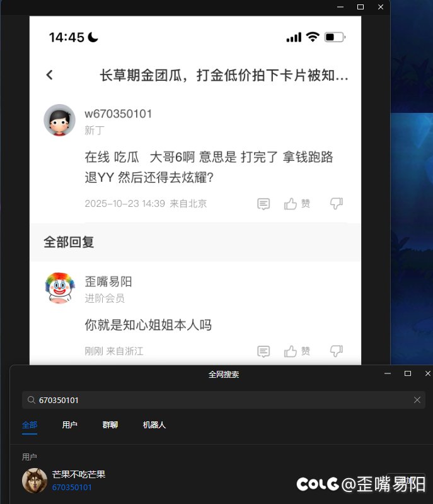Dislike w670350101's comment with thumbs down
This screenshot has height=504, width=433.
tap(337, 204)
